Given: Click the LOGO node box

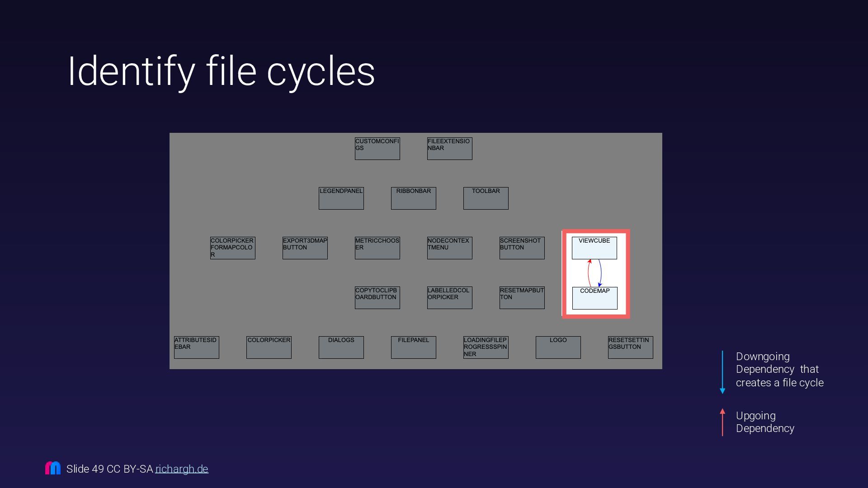Looking at the screenshot, I should [558, 347].
